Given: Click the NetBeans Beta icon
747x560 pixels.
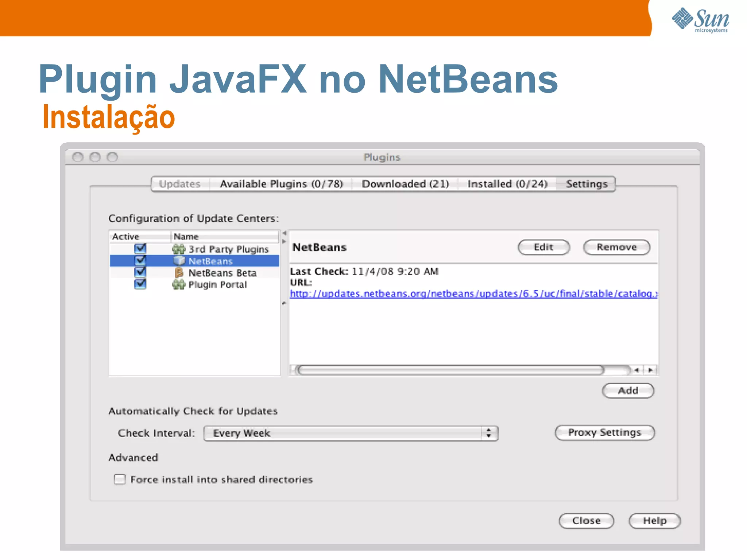Looking at the screenshot, I should point(179,273).
